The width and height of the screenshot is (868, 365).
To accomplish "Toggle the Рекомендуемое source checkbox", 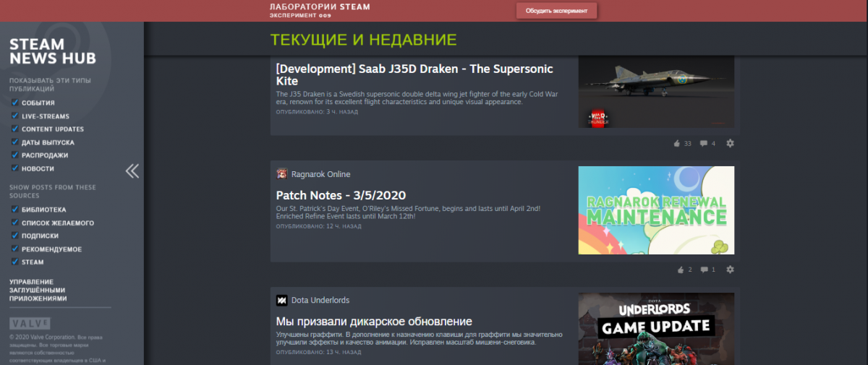I will (x=14, y=249).
